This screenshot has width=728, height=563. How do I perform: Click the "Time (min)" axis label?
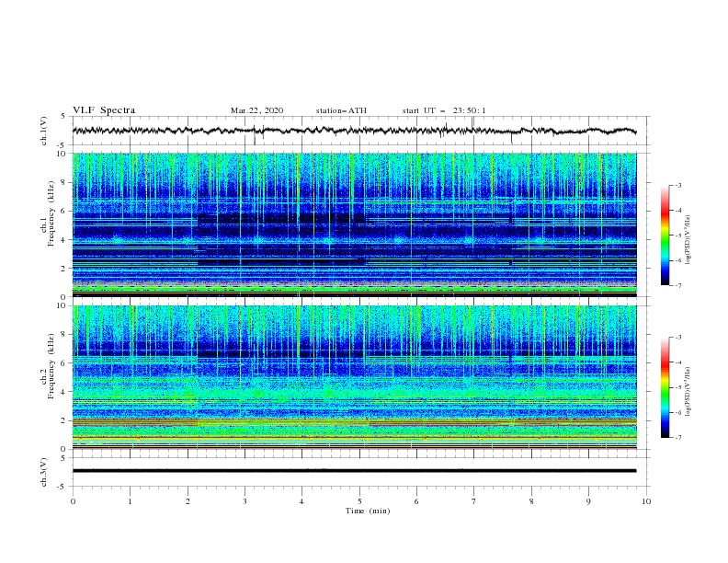click(368, 511)
